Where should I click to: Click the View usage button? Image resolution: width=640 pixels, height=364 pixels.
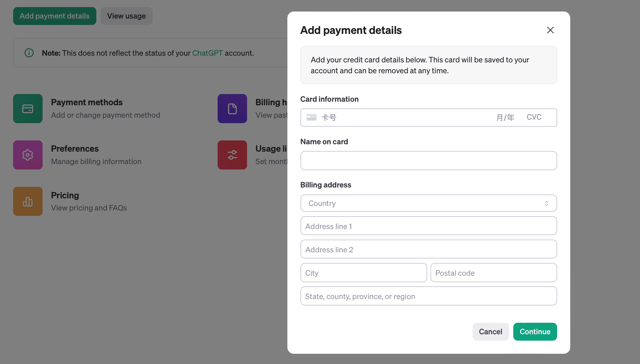pos(126,16)
